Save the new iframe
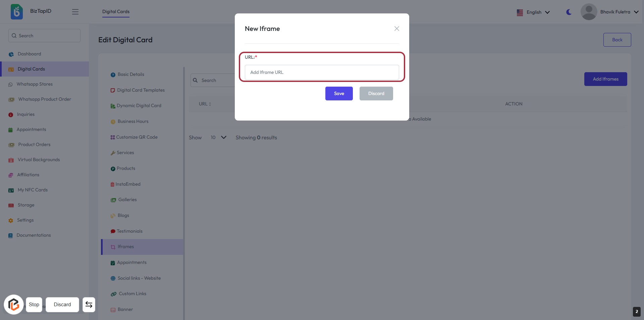 tap(339, 94)
